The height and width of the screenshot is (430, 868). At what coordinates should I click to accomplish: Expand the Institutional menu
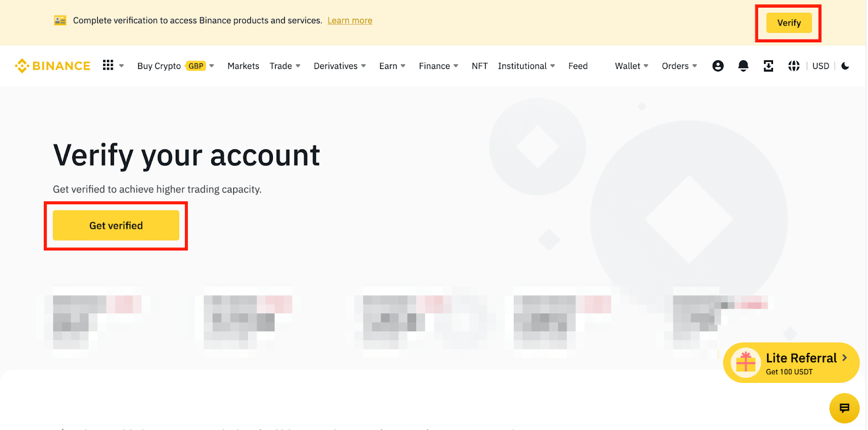[526, 66]
